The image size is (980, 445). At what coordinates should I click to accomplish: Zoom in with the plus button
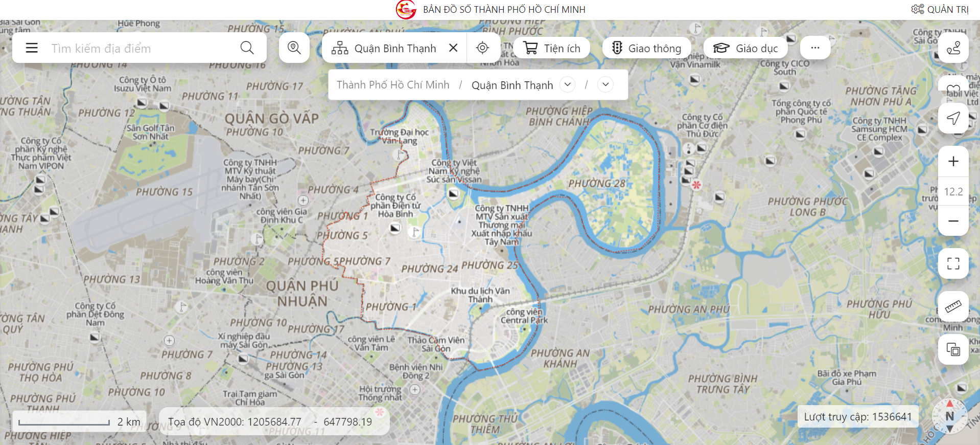(953, 162)
